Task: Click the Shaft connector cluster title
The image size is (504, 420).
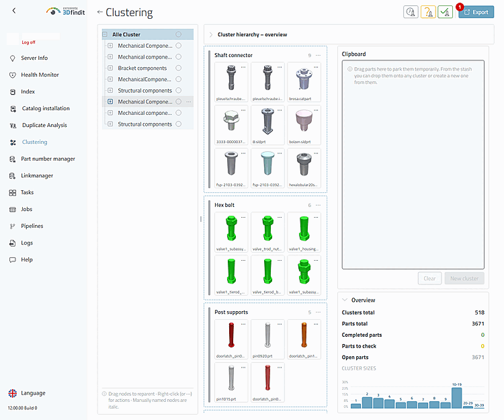Action: (233, 55)
